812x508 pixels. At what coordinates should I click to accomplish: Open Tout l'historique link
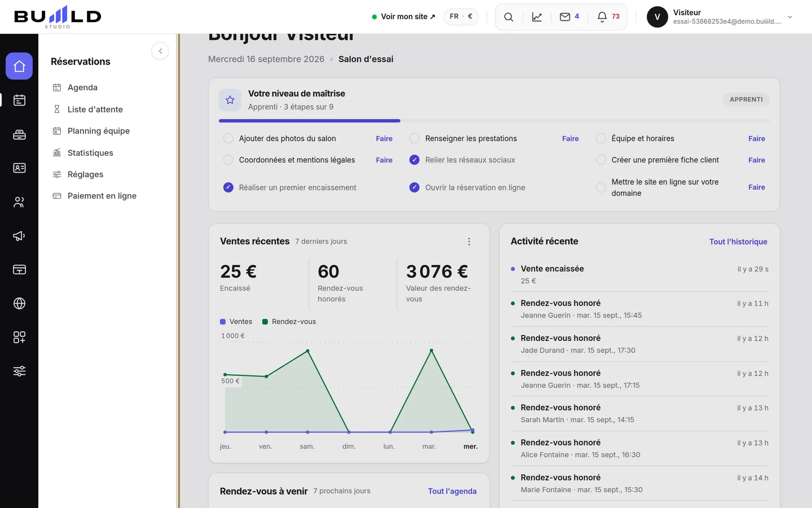738,242
